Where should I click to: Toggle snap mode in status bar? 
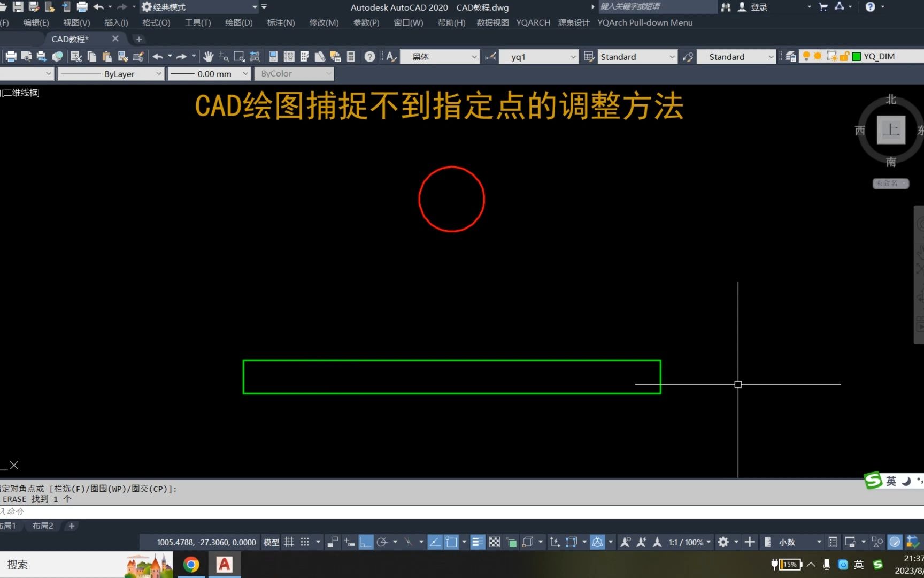click(305, 542)
